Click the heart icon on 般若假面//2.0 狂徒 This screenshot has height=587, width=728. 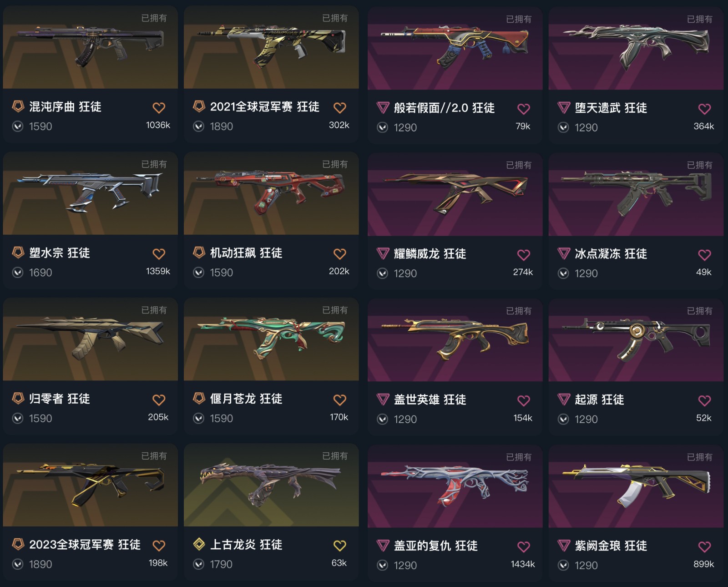pyautogui.click(x=524, y=109)
